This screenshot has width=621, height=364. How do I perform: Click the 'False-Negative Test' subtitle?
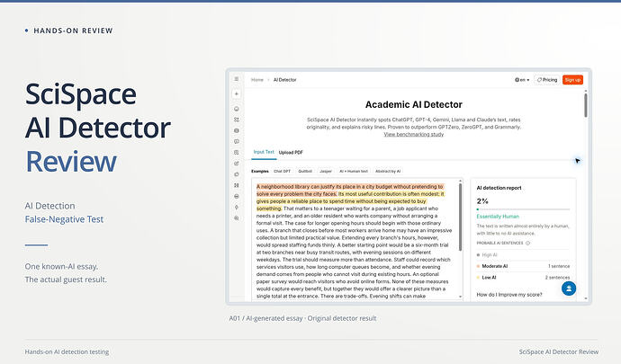[x=64, y=219]
